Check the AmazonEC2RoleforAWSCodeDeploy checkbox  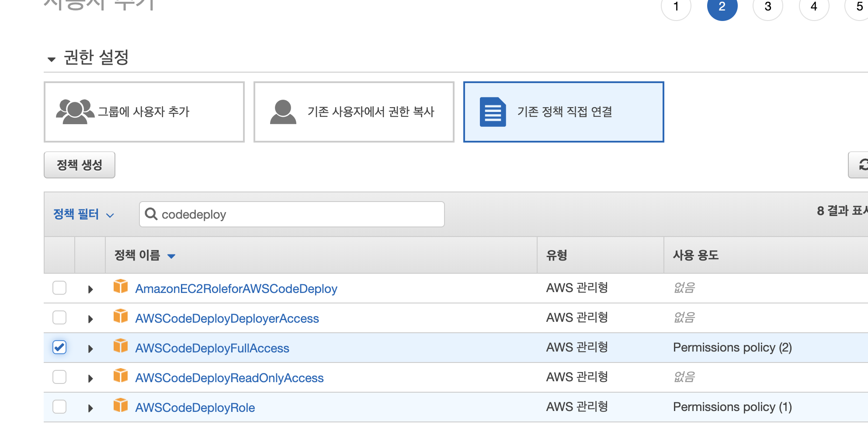59,288
